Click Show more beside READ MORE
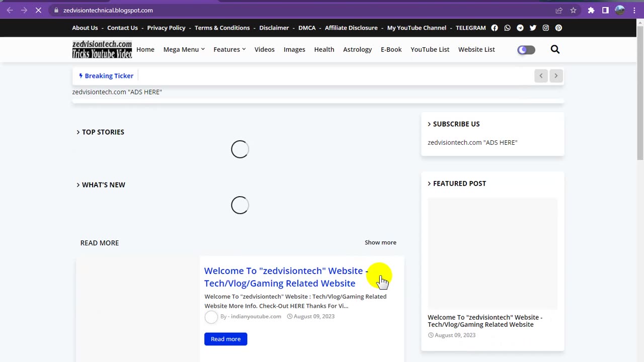This screenshot has height=362, width=644. 380,242
